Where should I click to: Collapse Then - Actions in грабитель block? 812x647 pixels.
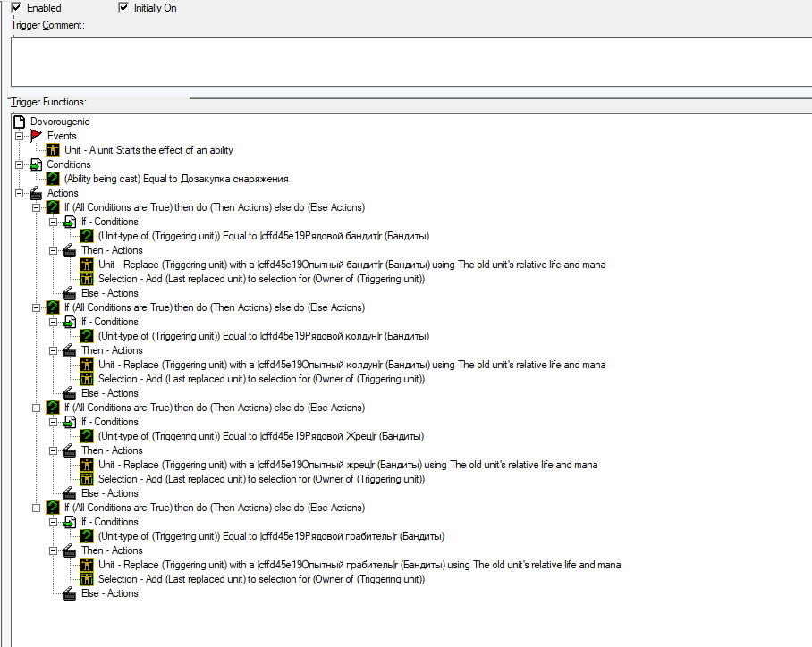coord(54,550)
